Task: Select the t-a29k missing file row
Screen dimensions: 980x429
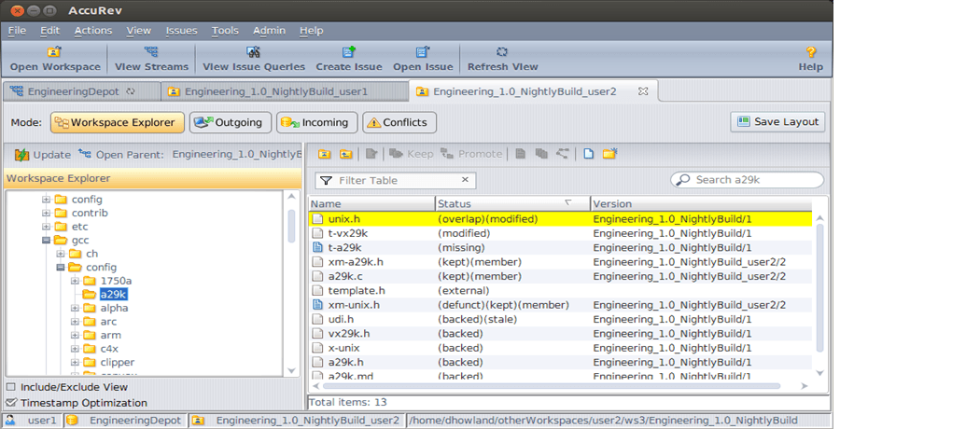Action: (561, 248)
